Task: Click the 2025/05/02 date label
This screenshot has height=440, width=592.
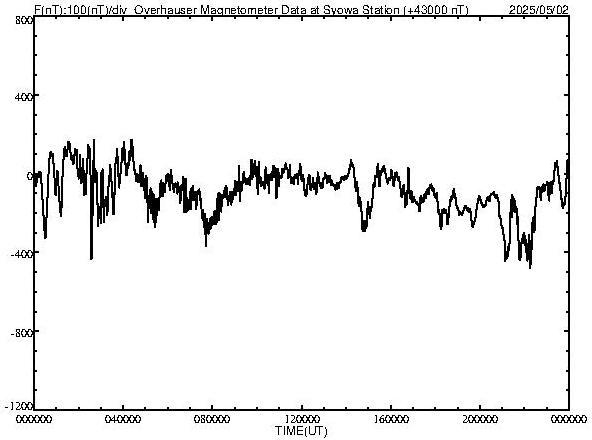Action: pos(538,9)
